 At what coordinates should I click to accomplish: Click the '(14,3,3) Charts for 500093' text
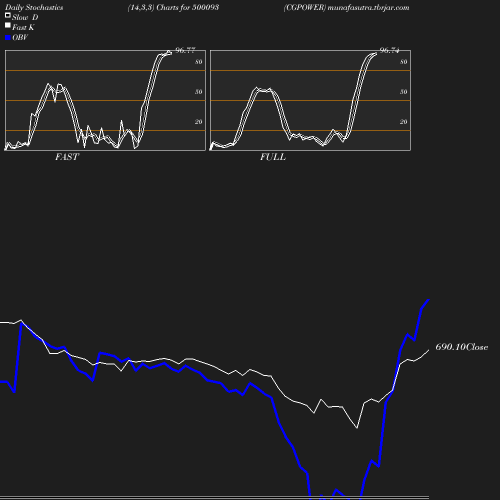[x=173, y=8]
